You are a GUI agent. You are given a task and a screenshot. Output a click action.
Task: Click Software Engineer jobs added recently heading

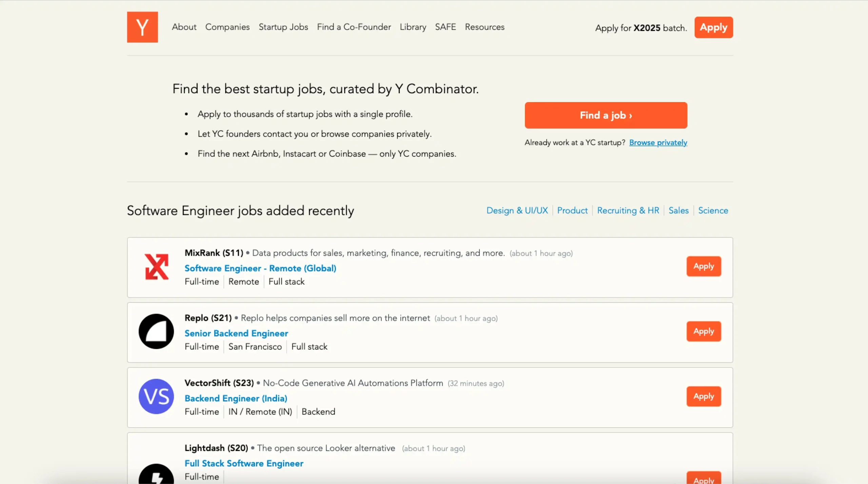[x=240, y=211]
